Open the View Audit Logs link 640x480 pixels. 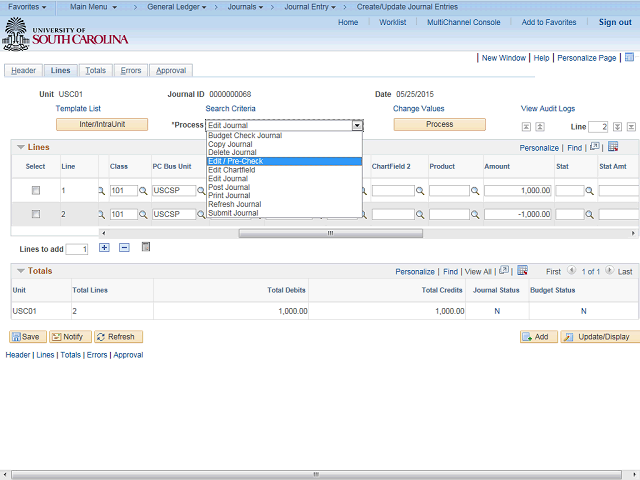pos(547,108)
